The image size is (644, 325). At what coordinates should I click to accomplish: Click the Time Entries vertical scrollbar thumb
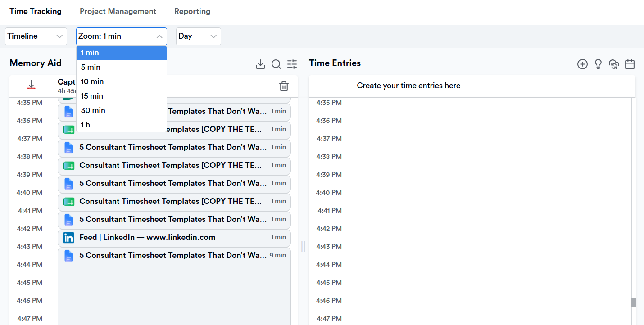pos(634,302)
